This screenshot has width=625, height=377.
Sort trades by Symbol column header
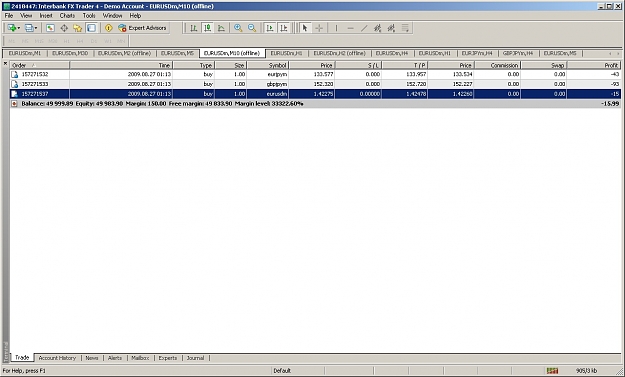click(268, 65)
